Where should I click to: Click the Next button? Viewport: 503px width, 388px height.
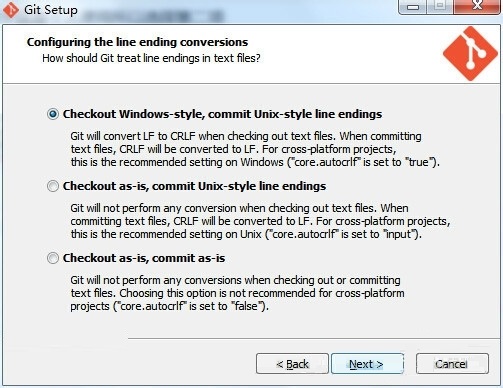tap(367, 364)
